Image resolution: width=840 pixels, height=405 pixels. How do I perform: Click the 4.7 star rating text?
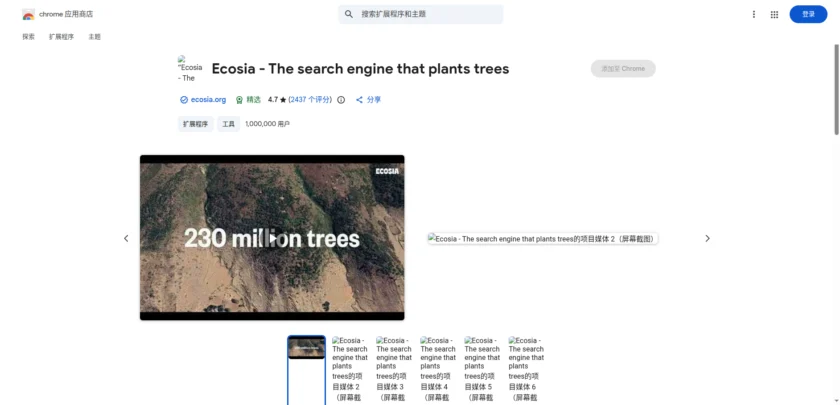click(277, 100)
